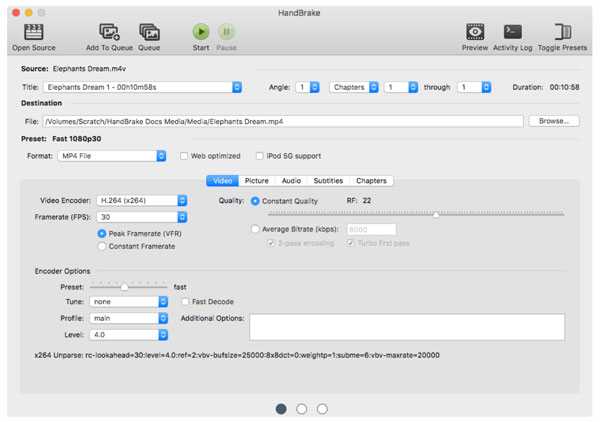Open the Video Encoder H.264 (x264) dropdown

[x=142, y=200]
